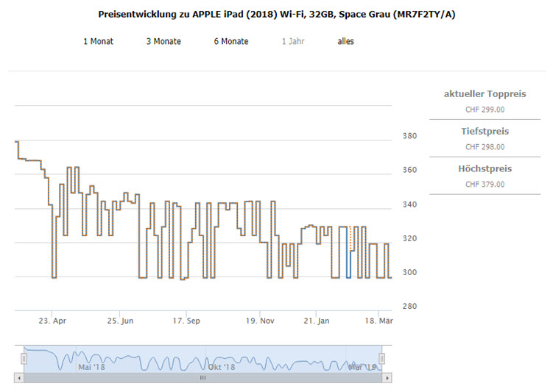Viewport: 553px width, 392px height.
Task: Click the Preisentwicklung chart title
Action: click(276, 14)
